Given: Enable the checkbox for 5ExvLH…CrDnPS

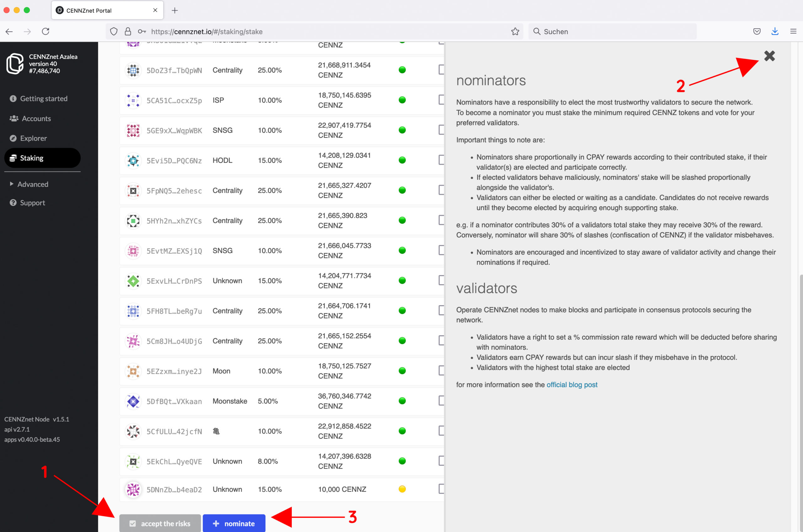Looking at the screenshot, I should coord(441,280).
